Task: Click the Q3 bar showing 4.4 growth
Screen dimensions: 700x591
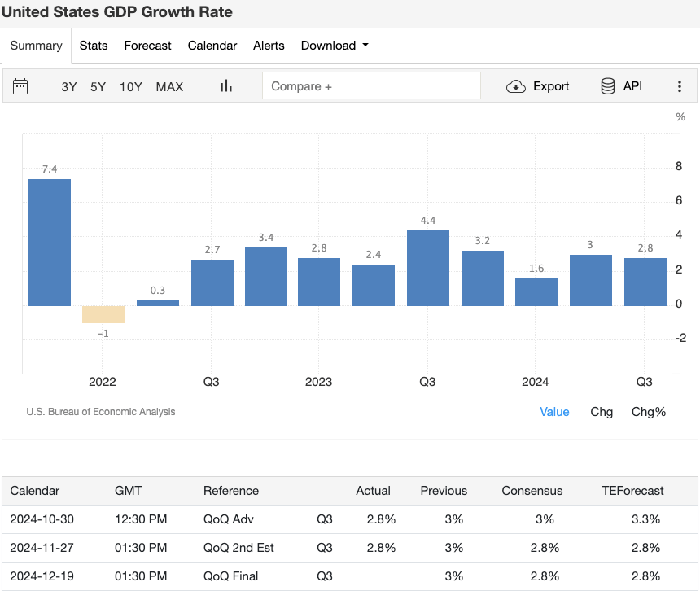Action: click(x=427, y=267)
